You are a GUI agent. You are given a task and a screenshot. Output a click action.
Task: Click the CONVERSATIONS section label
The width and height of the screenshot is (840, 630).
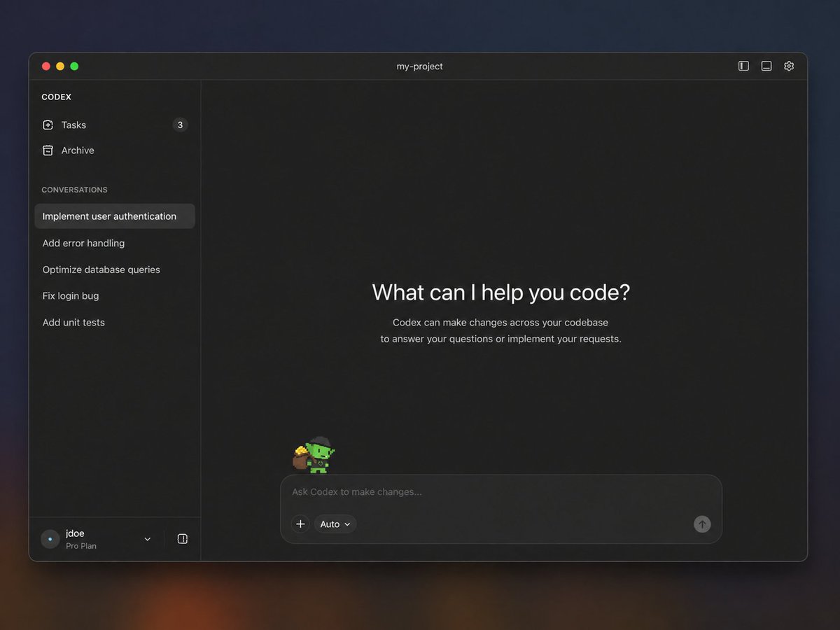[74, 190]
